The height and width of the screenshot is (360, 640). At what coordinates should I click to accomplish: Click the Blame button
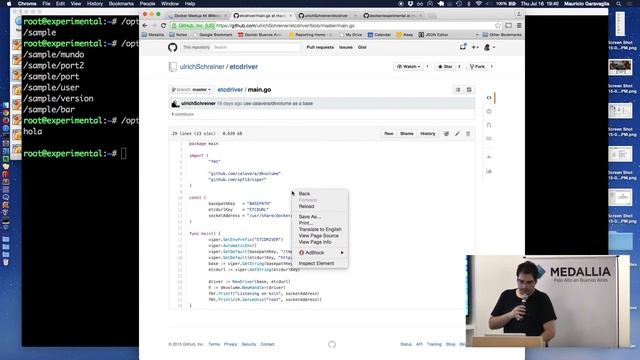coord(407,134)
